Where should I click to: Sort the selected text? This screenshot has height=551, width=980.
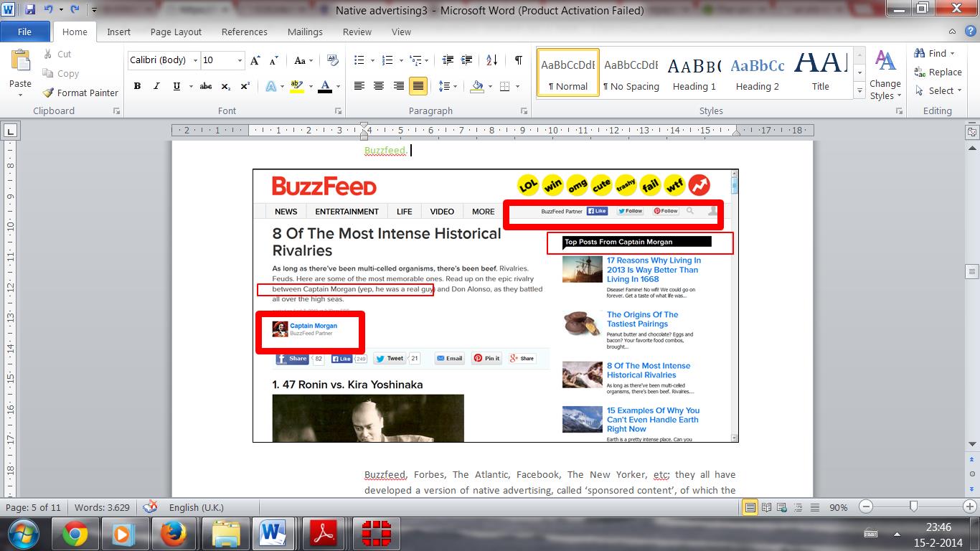492,60
